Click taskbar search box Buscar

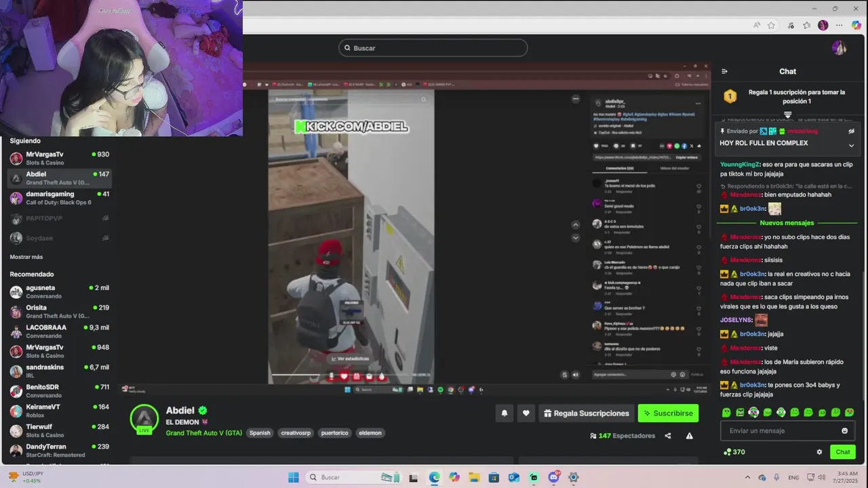[354, 477]
